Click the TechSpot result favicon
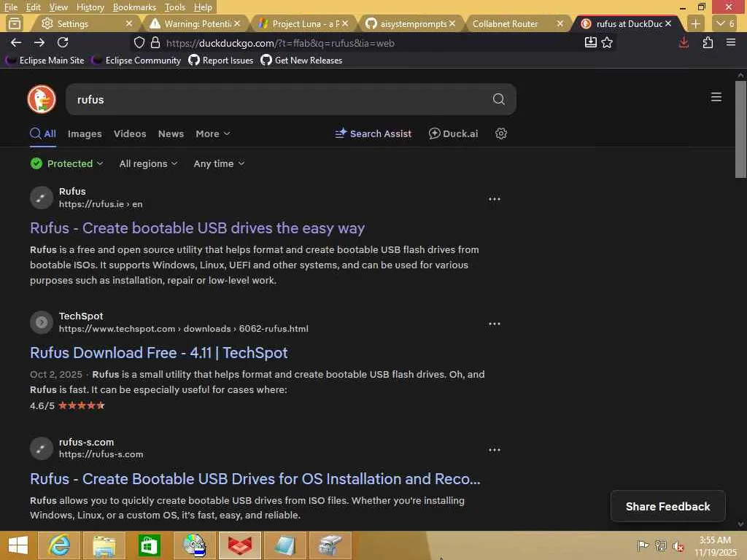The height and width of the screenshot is (560, 747). (42, 322)
